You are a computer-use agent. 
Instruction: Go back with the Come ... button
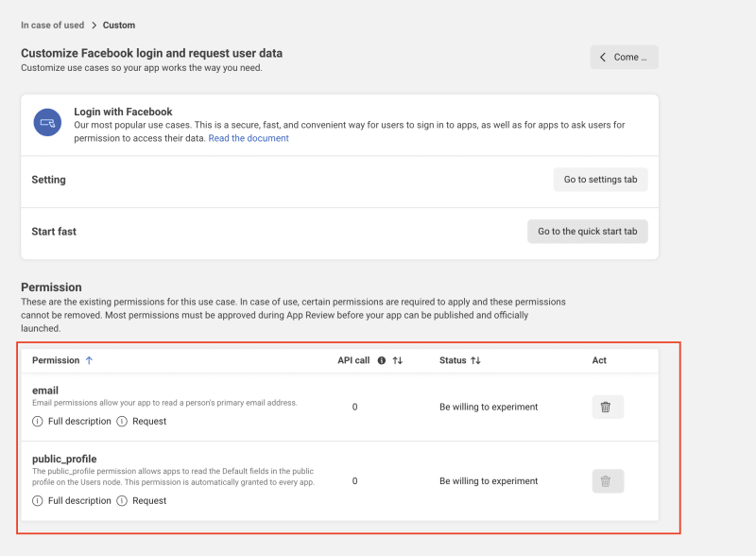click(x=624, y=57)
